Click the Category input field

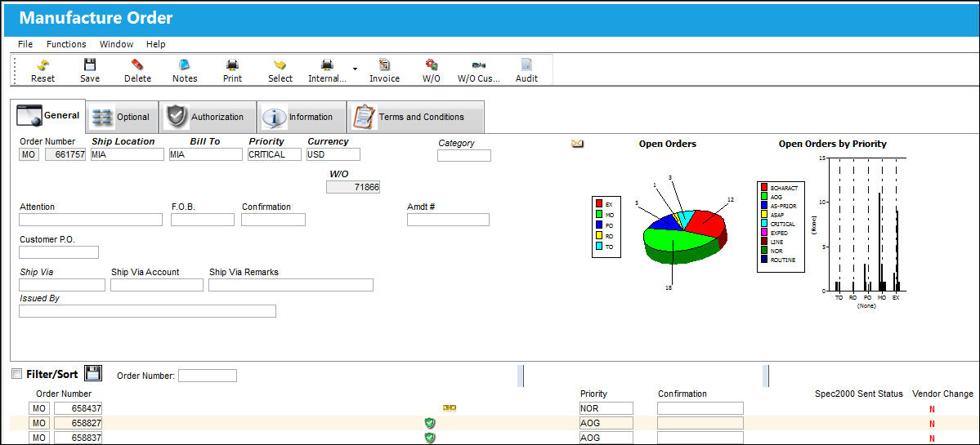pyautogui.click(x=463, y=156)
